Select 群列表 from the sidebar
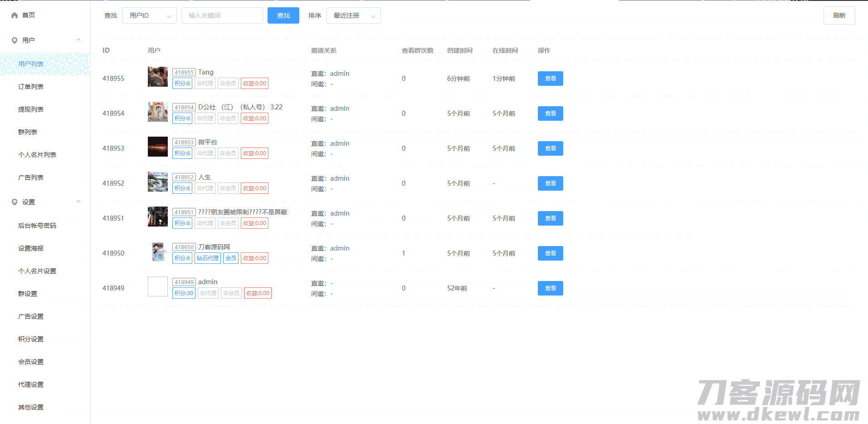Viewport: 868px width, 424px height. point(28,132)
